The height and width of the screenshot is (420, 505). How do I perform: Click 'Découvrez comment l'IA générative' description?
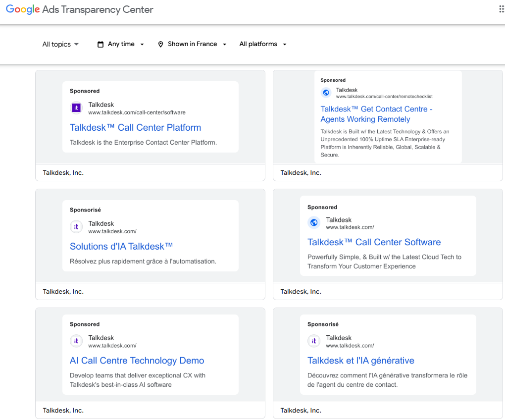point(387,380)
